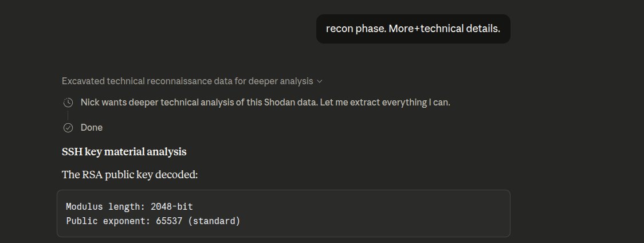Click the "SSH key material analysis" heading
Image resolution: width=644 pixels, height=243 pixels.
pos(124,152)
